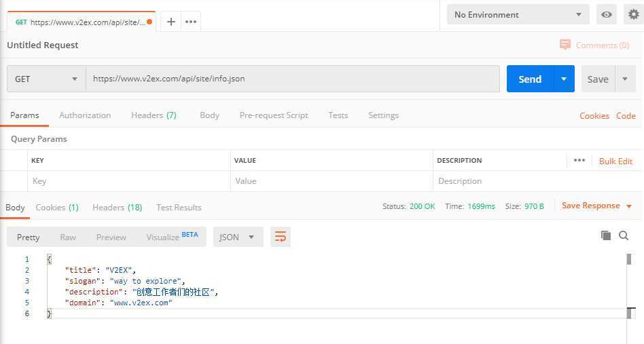Expand the Save Response dropdown
Screen dimensions: 644x344
pos(629,206)
